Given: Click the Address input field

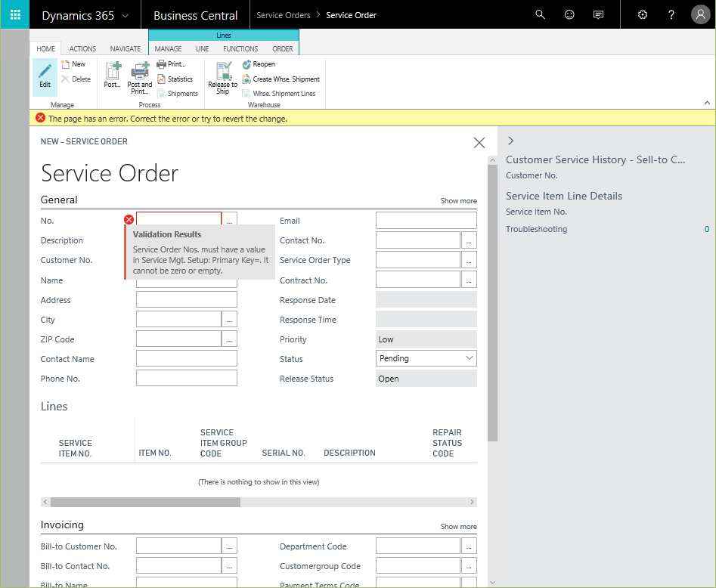Looking at the screenshot, I should tap(186, 299).
